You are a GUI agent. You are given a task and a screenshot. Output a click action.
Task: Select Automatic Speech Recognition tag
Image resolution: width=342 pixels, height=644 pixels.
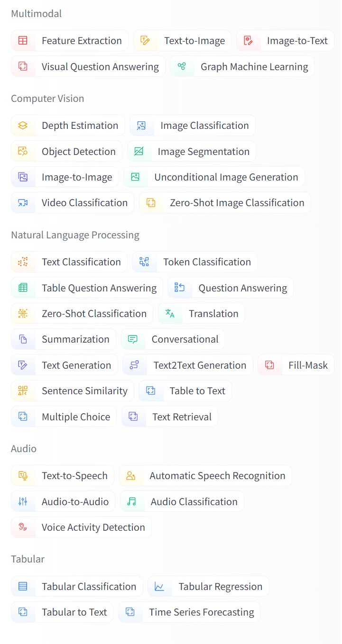(205, 476)
